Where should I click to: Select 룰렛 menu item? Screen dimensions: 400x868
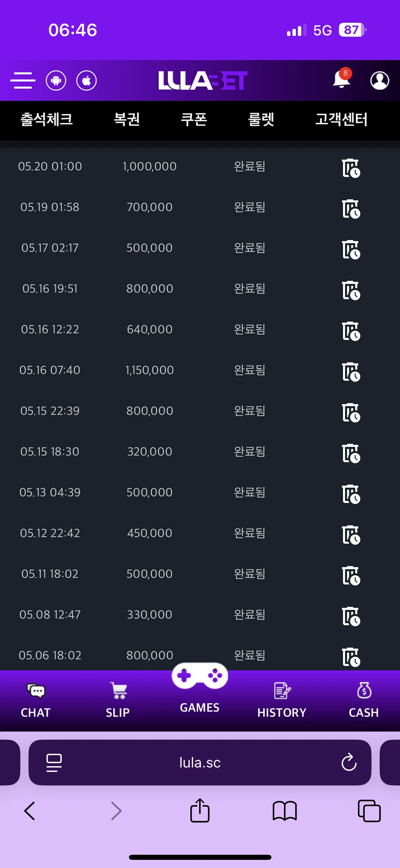tap(261, 120)
